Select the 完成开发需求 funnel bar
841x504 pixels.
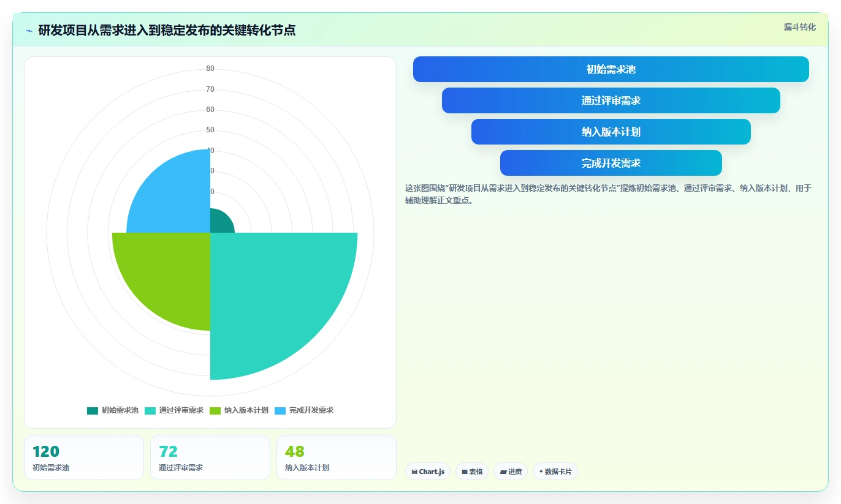[x=611, y=163]
